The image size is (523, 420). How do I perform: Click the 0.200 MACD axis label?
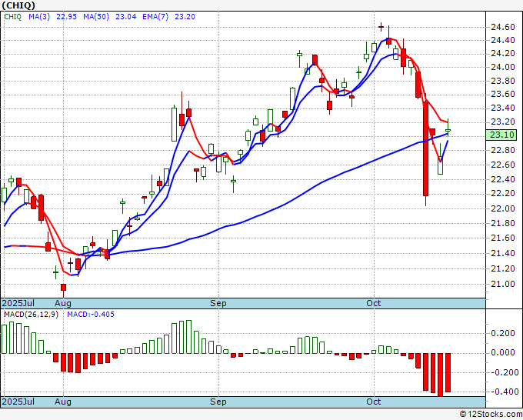(503, 333)
